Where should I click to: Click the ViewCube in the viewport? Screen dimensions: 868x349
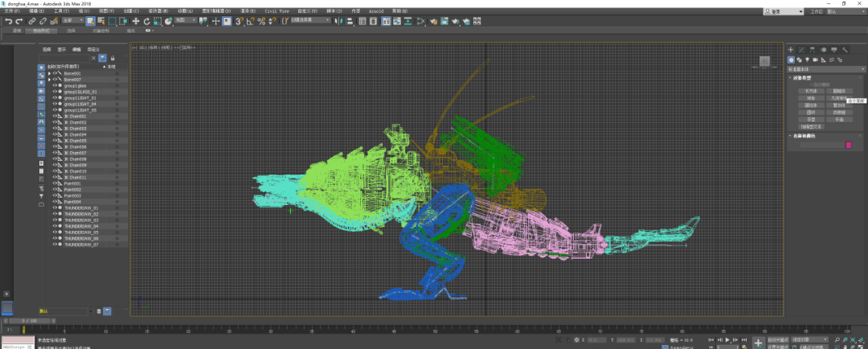[765, 62]
